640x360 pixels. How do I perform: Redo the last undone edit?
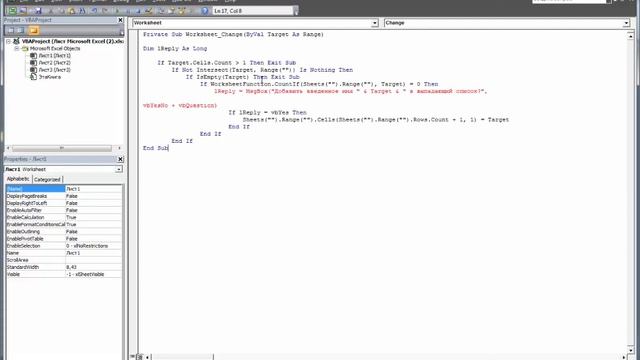pos(105,11)
